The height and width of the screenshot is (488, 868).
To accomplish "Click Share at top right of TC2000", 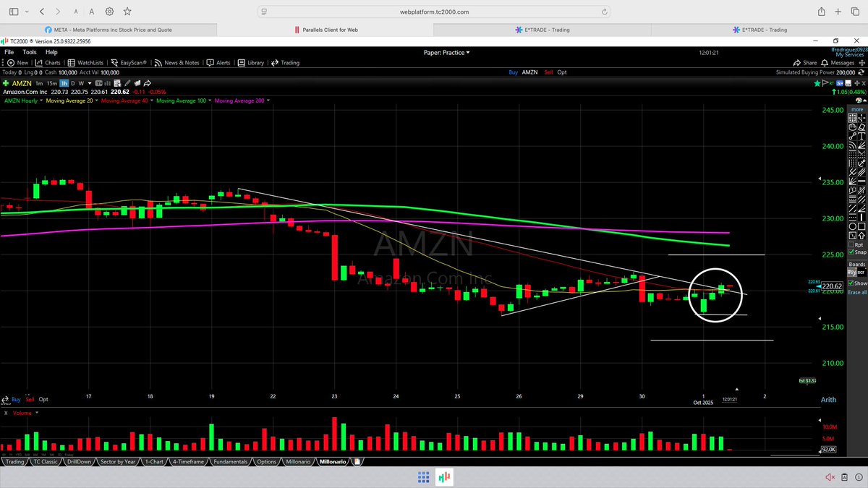I will [805, 63].
